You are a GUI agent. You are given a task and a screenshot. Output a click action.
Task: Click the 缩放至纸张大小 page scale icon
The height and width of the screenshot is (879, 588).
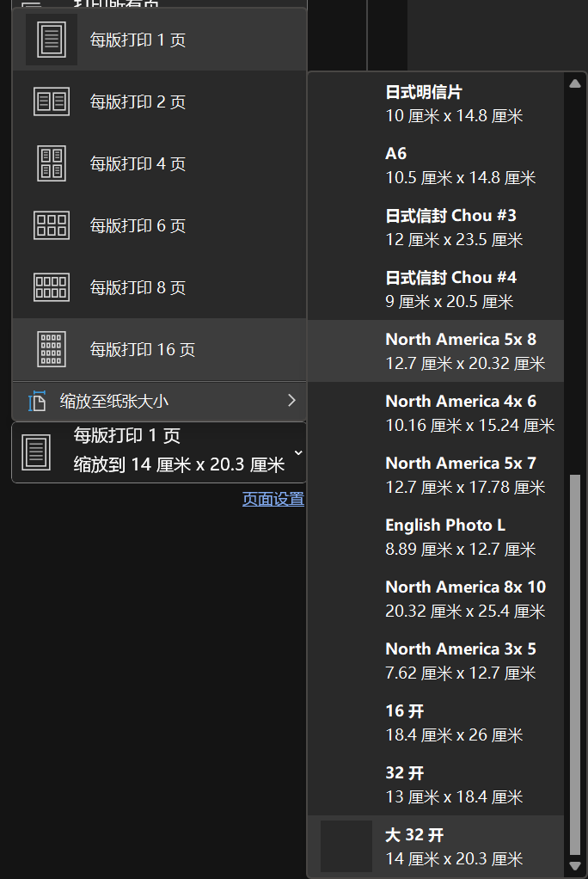pyautogui.click(x=37, y=401)
